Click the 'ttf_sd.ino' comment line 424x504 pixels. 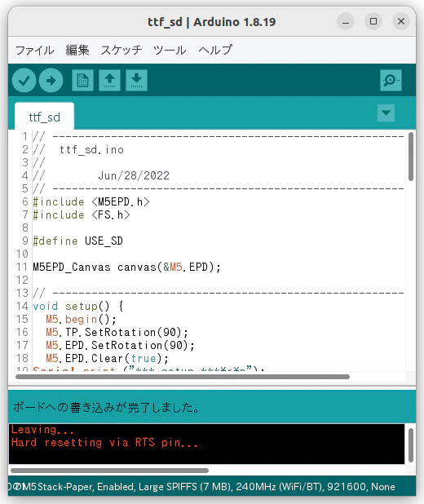tap(91, 149)
